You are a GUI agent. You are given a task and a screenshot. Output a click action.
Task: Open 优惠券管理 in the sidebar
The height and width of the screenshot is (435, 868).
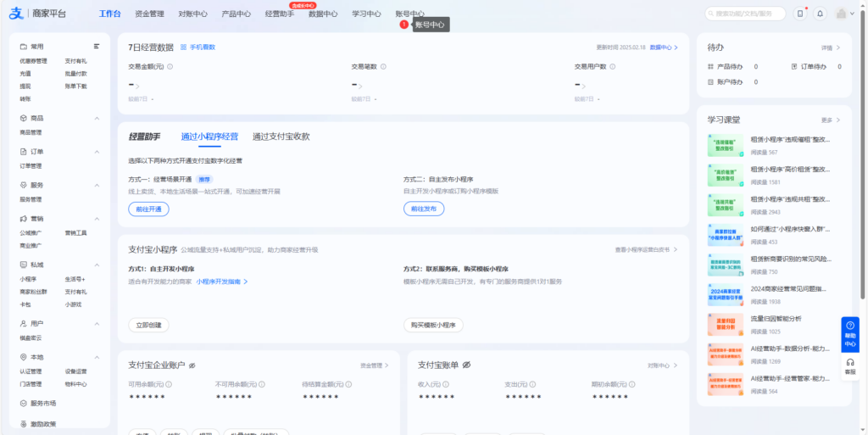tap(33, 61)
